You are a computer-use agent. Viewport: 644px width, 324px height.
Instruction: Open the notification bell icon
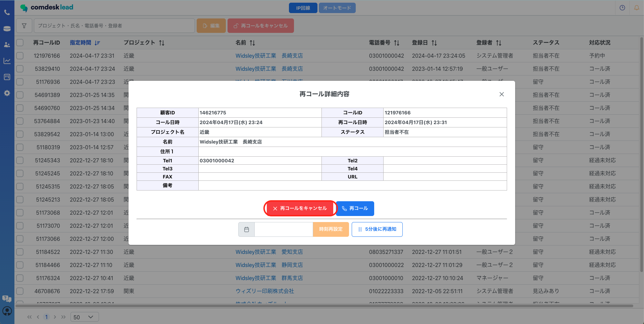[636, 8]
